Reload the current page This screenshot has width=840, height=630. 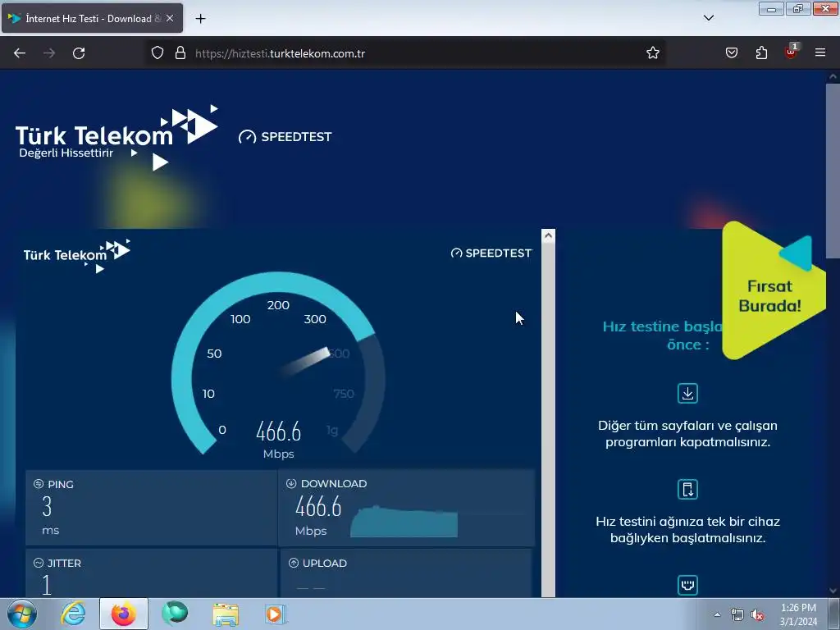click(79, 53)
